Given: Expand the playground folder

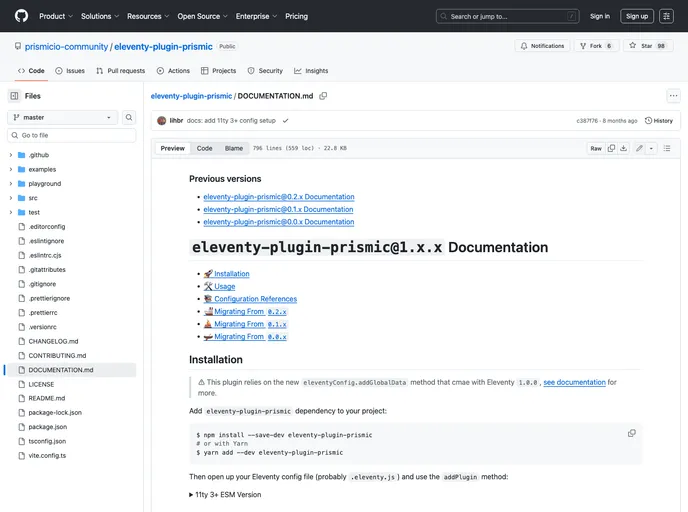Looking at the screenshot, I should [11, 183].
